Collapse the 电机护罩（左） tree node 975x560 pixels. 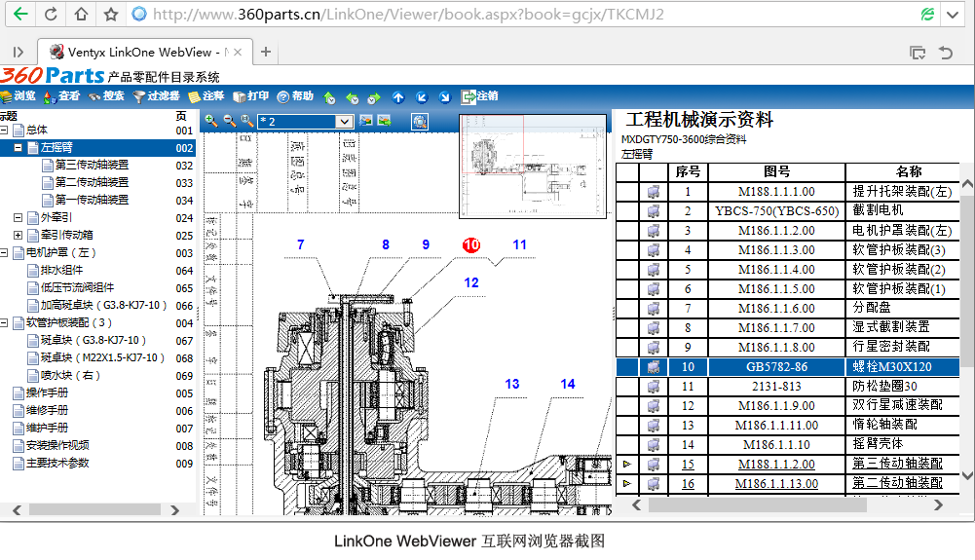[4, 252]
